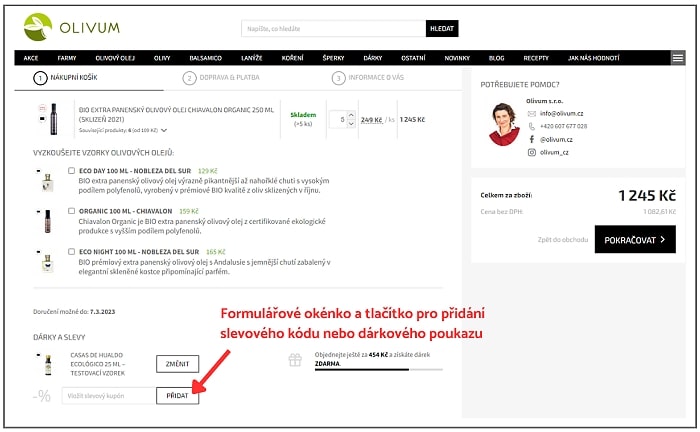
Task: Open the Blog menu item
Action: pos(496,58)
